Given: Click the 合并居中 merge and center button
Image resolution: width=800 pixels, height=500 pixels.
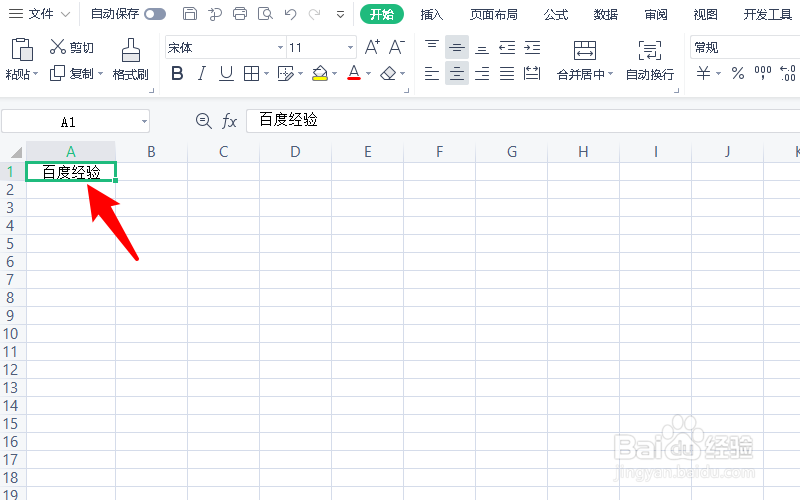Looking at the screenshot, I should coord(585,60).
